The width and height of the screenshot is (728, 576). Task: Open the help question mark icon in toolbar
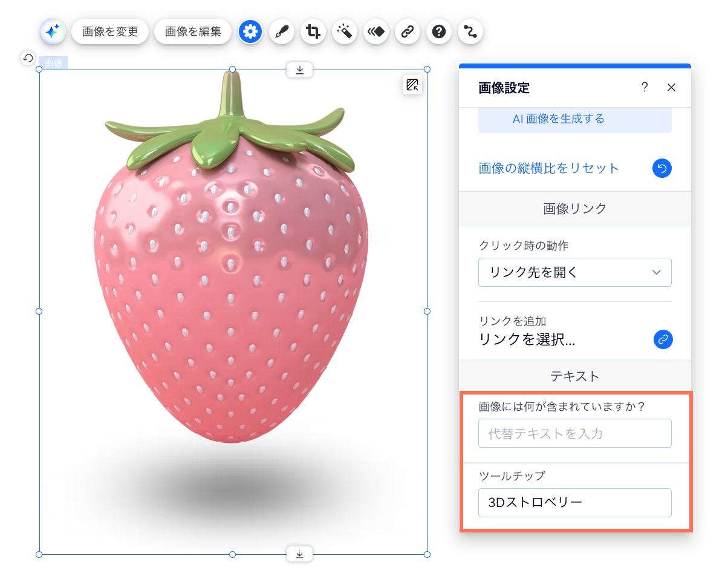(439, 31)
